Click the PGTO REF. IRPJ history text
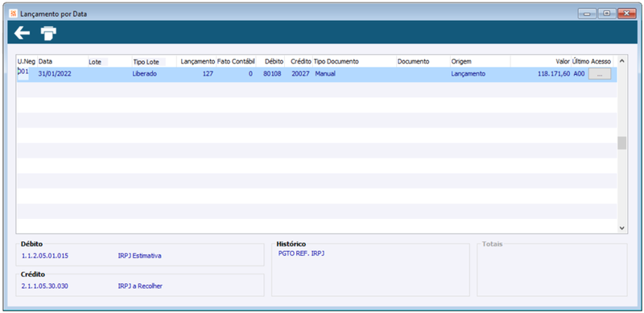 [x=301, y=253]
